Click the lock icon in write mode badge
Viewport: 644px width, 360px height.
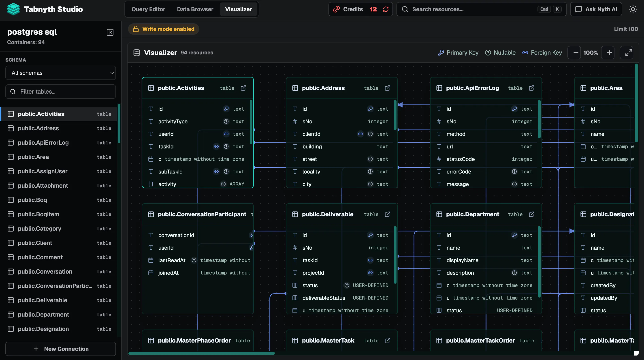(x=136, y=29)
